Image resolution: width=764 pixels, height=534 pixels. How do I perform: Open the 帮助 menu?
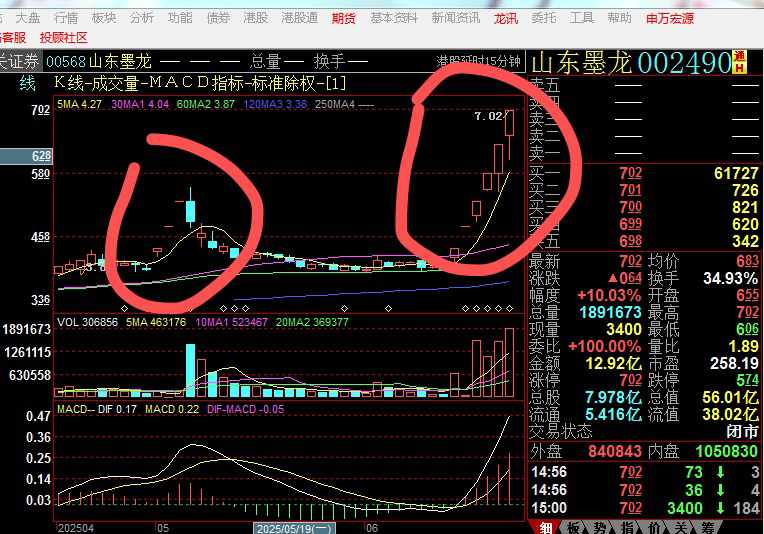coord(619,19)
